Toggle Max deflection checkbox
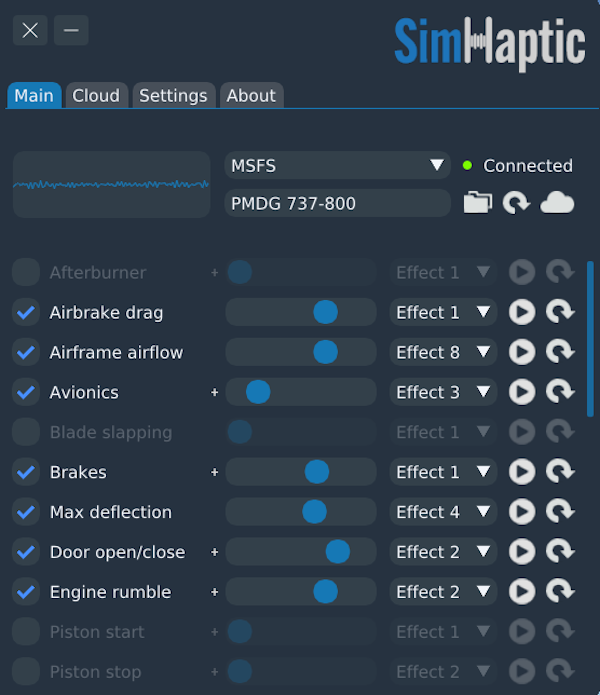The image size is (600, 695). [x=26, y=511]
